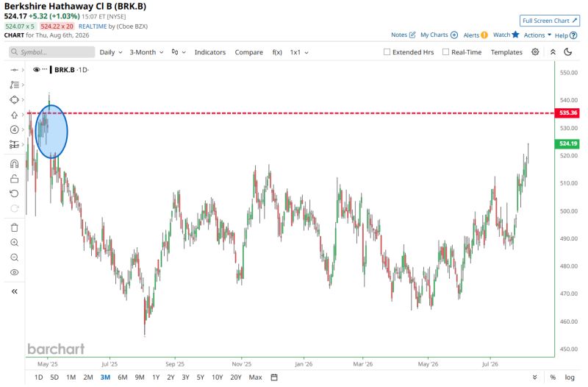
Task: Open the Daily frequency dropdown
Action: point(111,52)
